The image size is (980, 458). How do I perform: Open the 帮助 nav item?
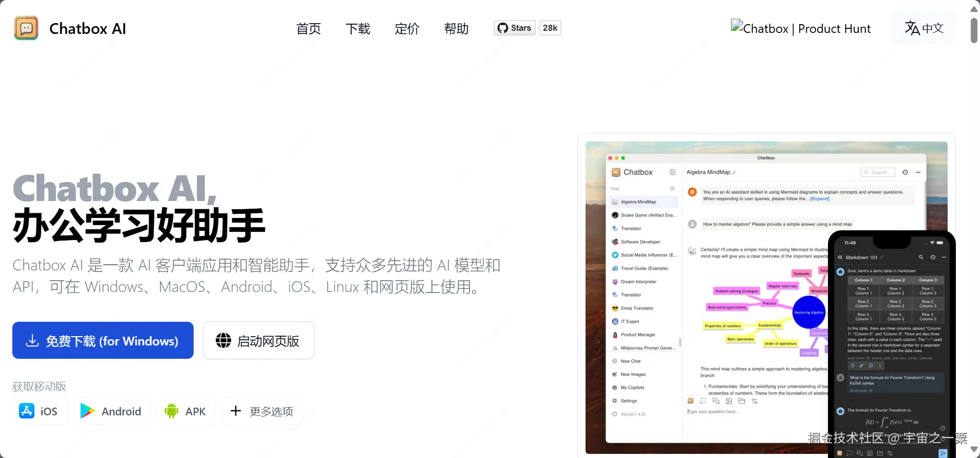tap(457, 29)
